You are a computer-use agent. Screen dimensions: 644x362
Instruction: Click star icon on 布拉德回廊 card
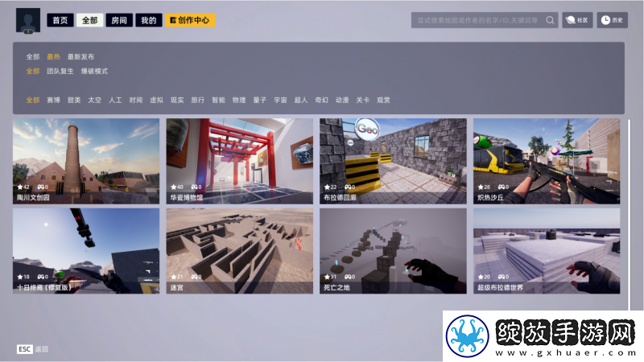pos(328,187)
